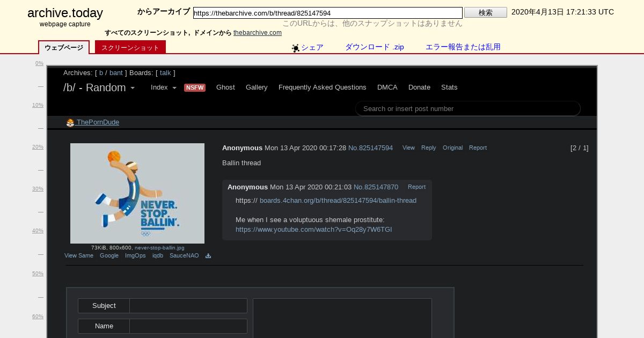The width and height of the screenshot is (644, 338).
Task: Click post number No.825147870
Action: 376,187
